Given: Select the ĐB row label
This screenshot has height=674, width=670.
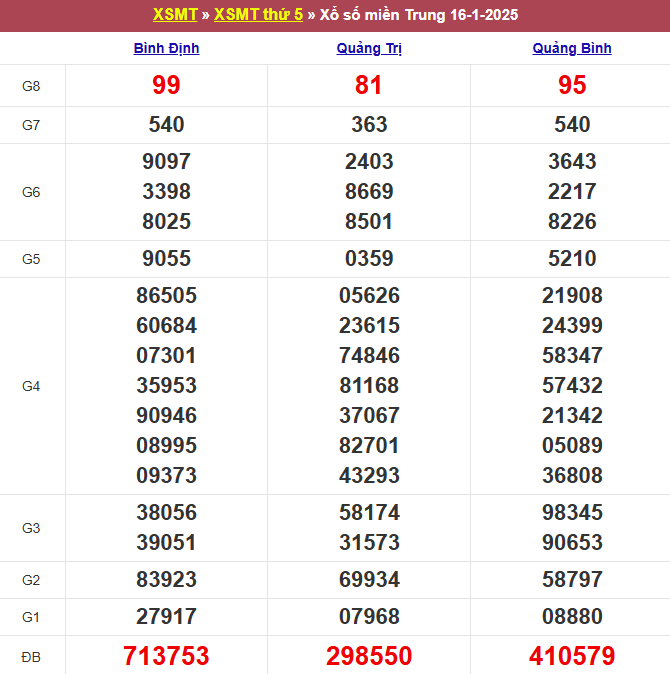Looking at the screenshot, I should tap(31, 656).
